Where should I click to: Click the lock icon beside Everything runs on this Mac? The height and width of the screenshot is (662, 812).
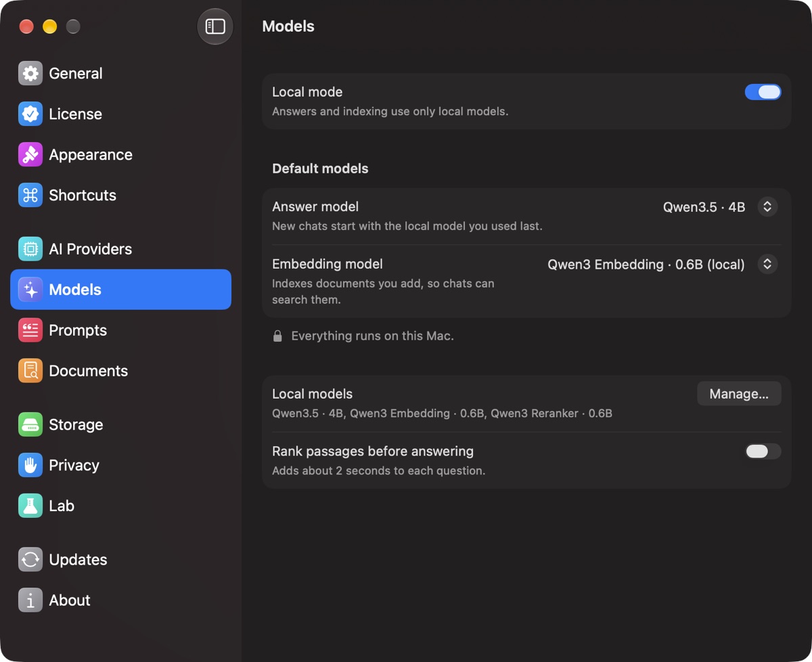pos(277,336)
